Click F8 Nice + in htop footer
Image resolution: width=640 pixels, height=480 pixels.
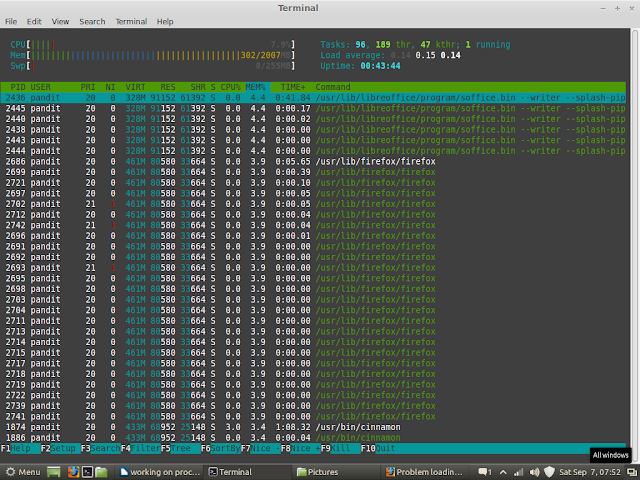pos(300,448)
